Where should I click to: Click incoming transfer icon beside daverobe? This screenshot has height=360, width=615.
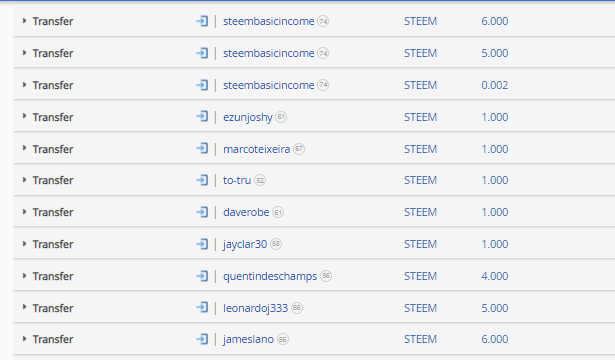coord(202,212)
